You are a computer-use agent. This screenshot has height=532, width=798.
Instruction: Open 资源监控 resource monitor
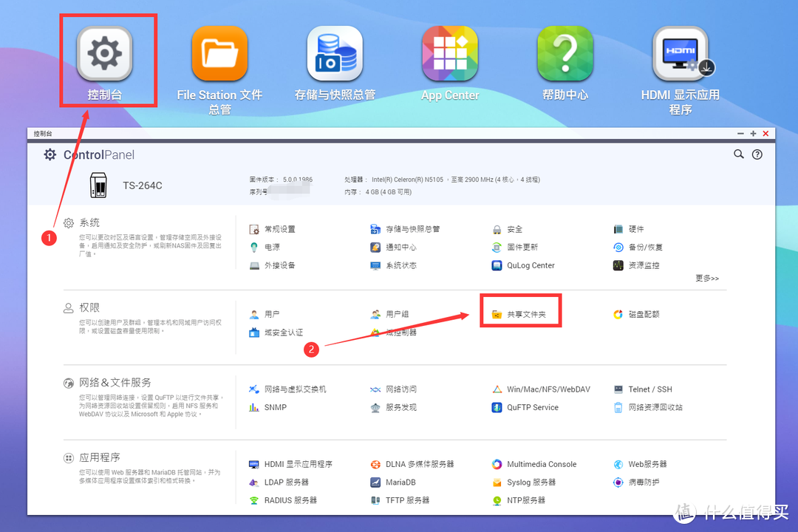click(636, 265)
